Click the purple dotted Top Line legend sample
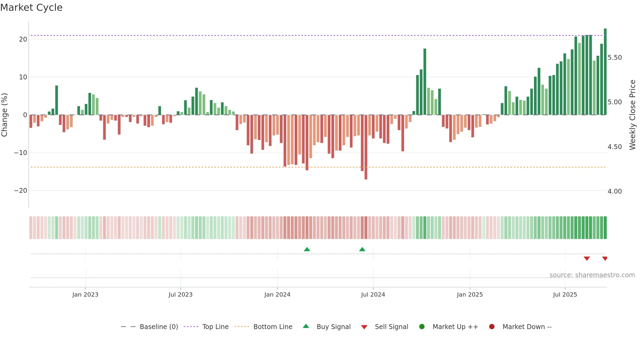Screen dimensions: 644x362 pyautogui.click(x=191, y=327)
